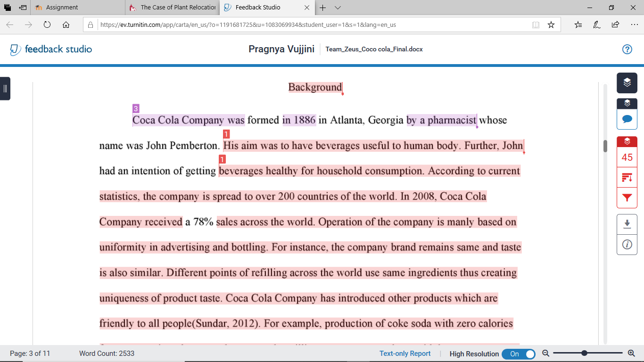Open a new browser tab
The width and height of the screenshot is (644, 362).
click(323, 8)
